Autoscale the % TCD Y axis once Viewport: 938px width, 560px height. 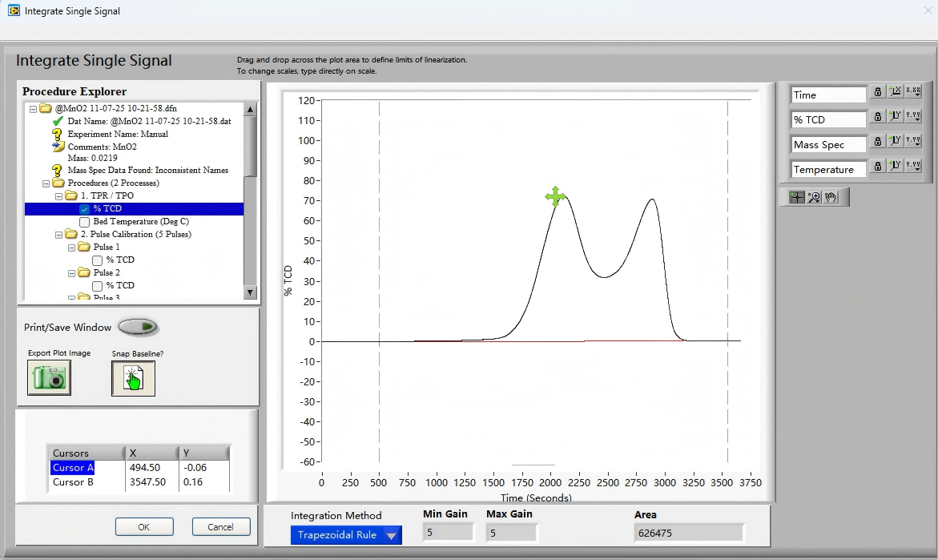[895, 117]
